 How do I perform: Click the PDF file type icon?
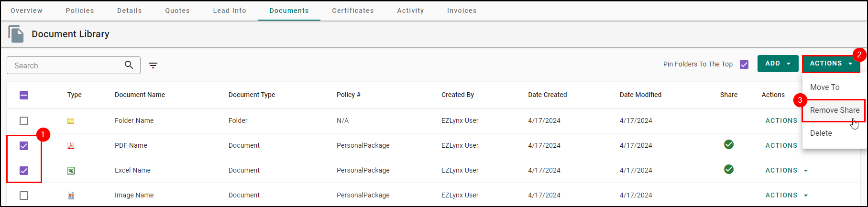point(71,146)
